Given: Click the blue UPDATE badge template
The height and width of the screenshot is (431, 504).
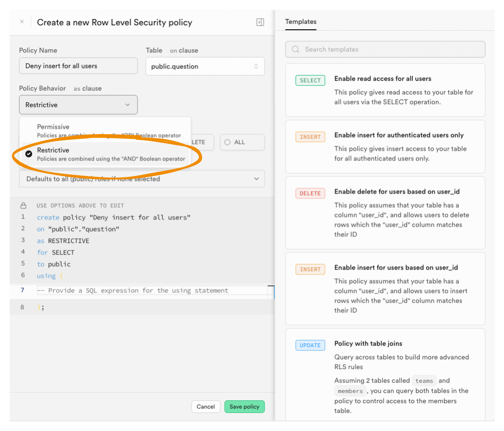Looking at the screenshot, I should click(x=310, y=346).
